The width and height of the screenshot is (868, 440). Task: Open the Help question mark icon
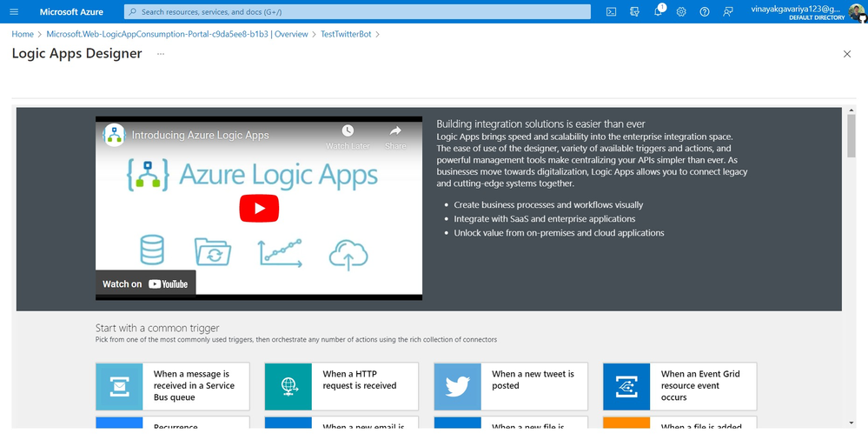(705, 11)
